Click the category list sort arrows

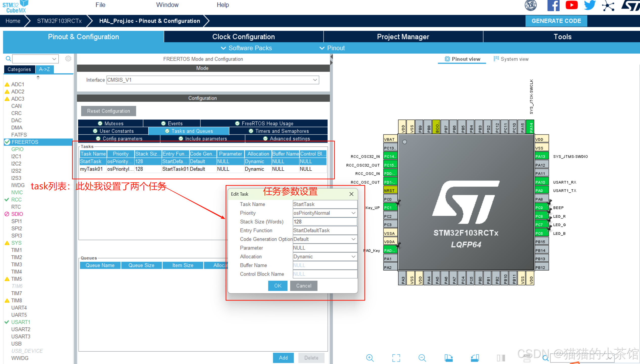(x=38, y=77)
